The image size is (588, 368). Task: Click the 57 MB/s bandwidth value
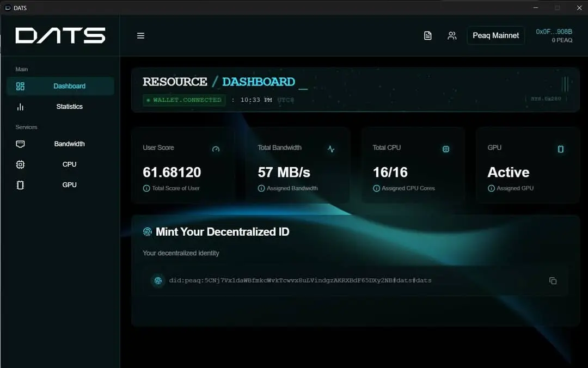(284, 172)
